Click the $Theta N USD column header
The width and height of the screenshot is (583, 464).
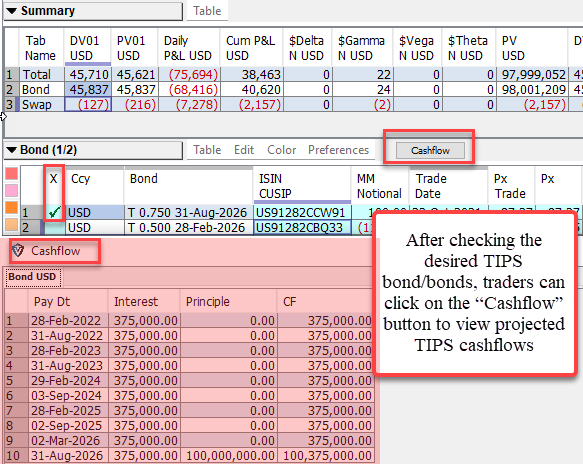coord(468,48)
